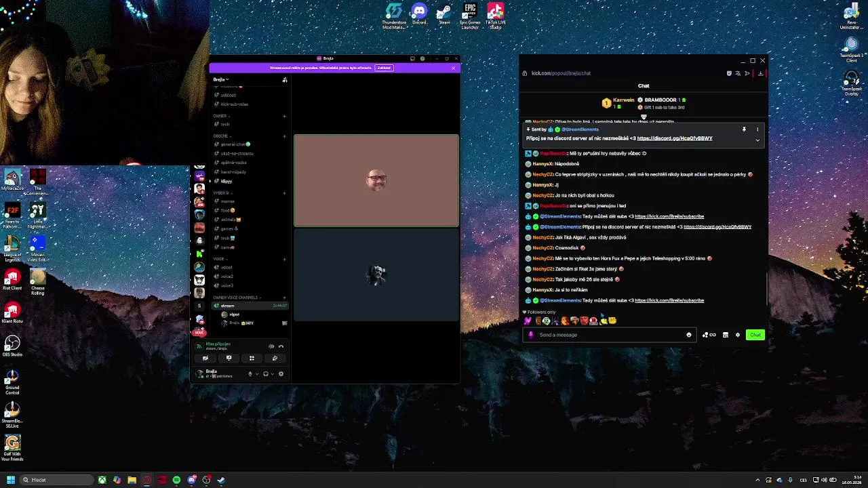Viewport: 868px width, 488px height.
Task: Open the Windows Start menu
Action: tap(11, 480)
